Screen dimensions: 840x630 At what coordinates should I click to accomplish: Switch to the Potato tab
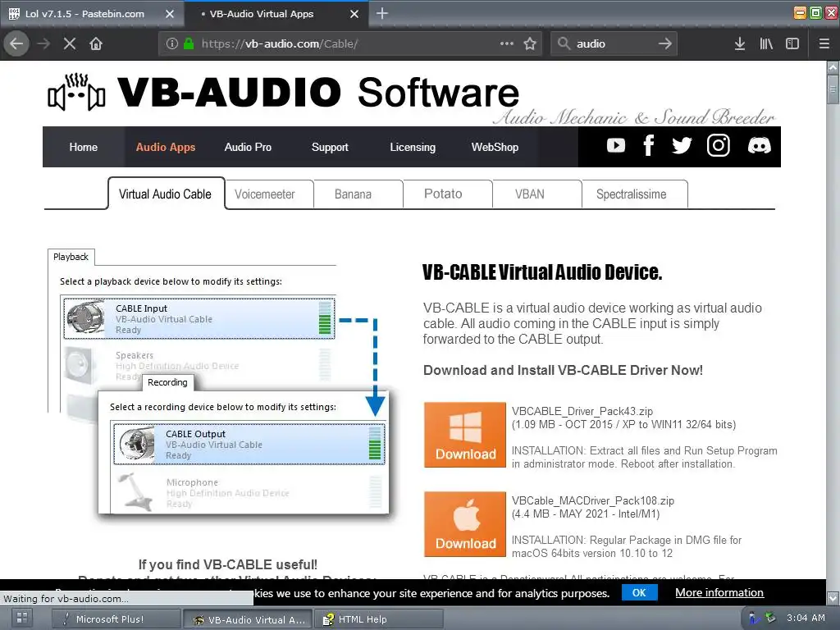pos(447,194)
